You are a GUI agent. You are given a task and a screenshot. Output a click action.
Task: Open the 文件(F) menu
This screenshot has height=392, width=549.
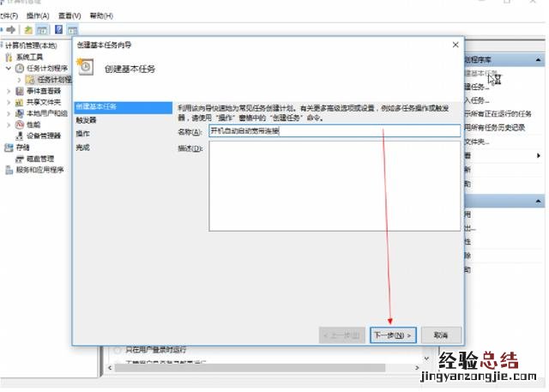click(x=9, y=15)
